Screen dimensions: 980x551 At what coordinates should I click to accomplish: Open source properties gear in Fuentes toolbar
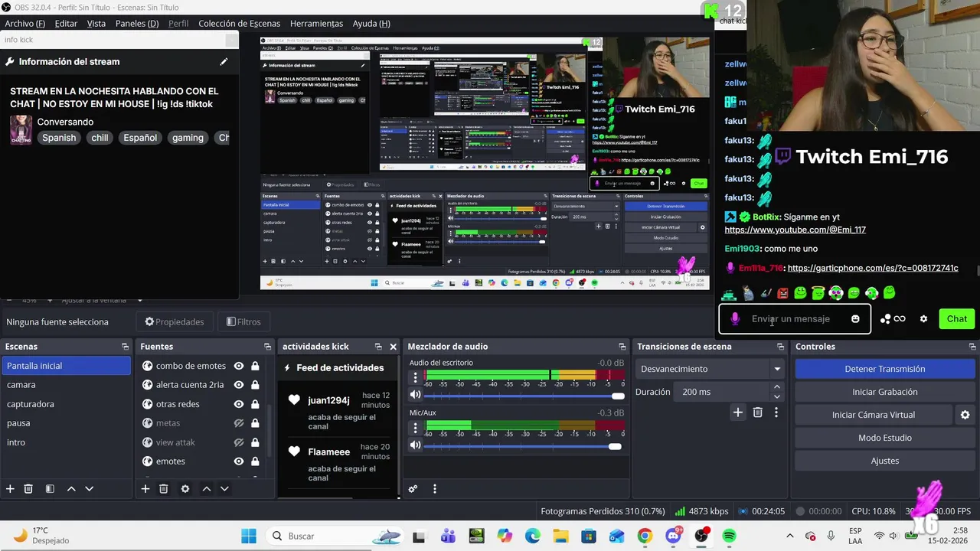tap(185, 488)
